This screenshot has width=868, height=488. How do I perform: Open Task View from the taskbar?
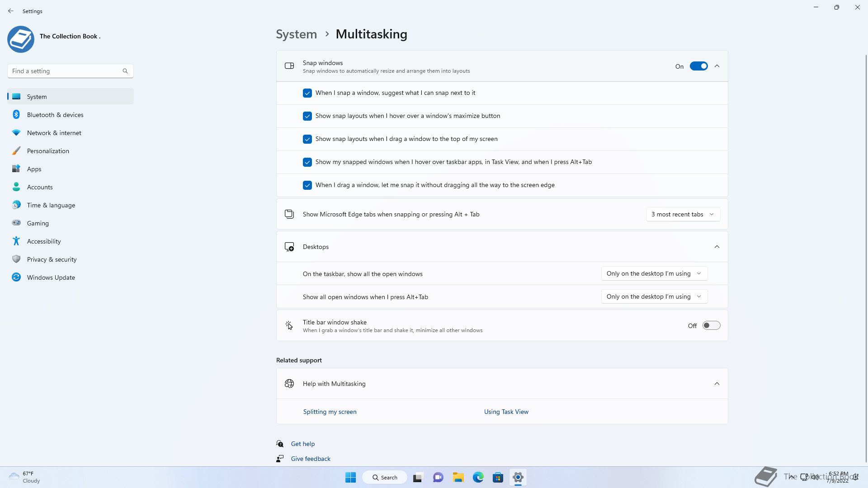tap(418, 478)
